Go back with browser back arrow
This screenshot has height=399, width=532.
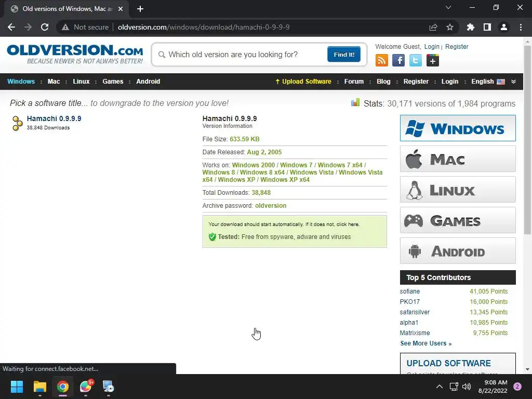pyautogui.click(x=11, y=27)
